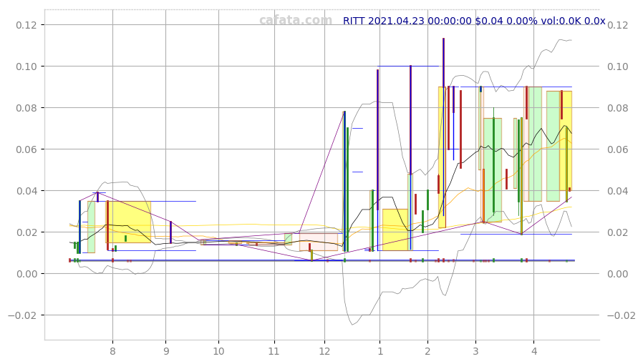
Task: Click x-axis month label 11
Action: pos(274,351)
